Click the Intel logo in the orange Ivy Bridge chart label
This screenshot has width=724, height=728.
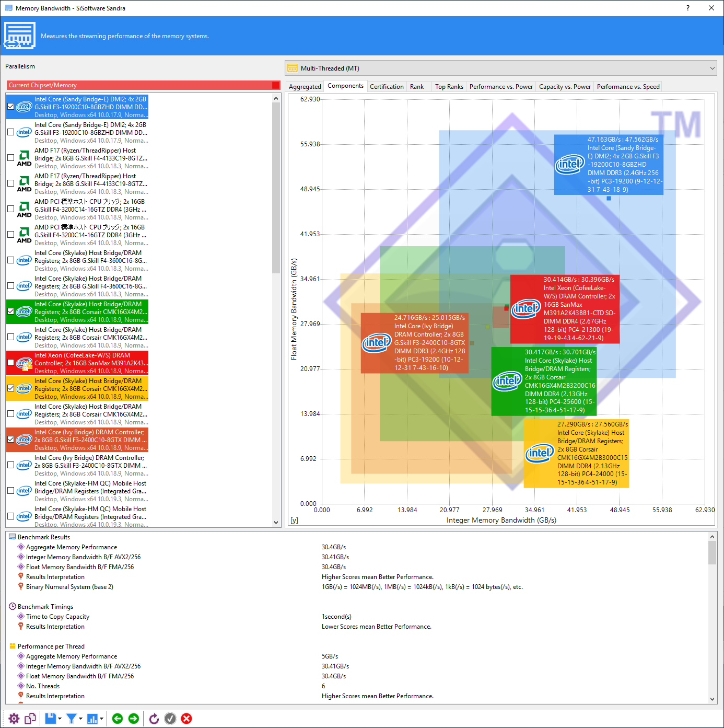(377, 343)
